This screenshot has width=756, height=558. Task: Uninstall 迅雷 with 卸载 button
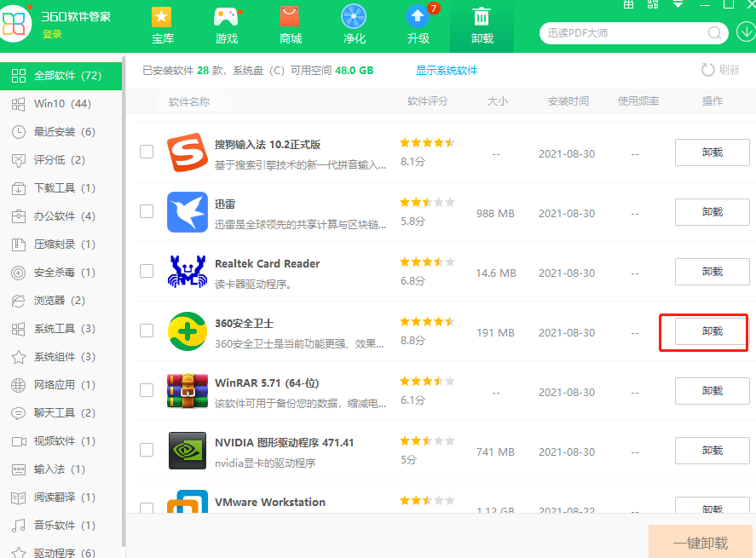pos(713,212)
